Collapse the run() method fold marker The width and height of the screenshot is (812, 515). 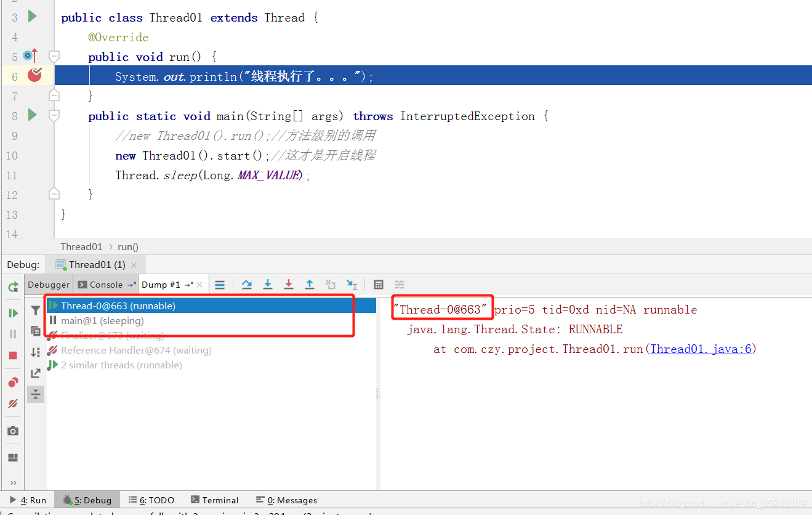(x=54, y=57)
